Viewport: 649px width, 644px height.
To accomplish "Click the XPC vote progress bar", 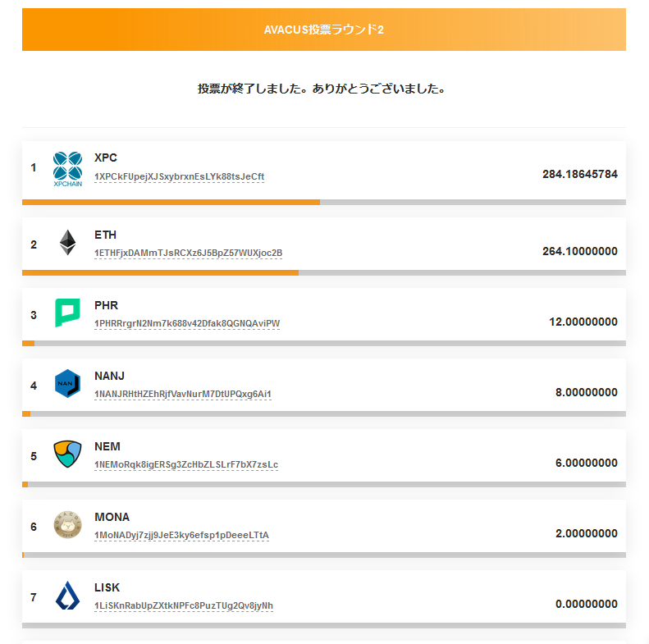I will (x=324, y=203).
